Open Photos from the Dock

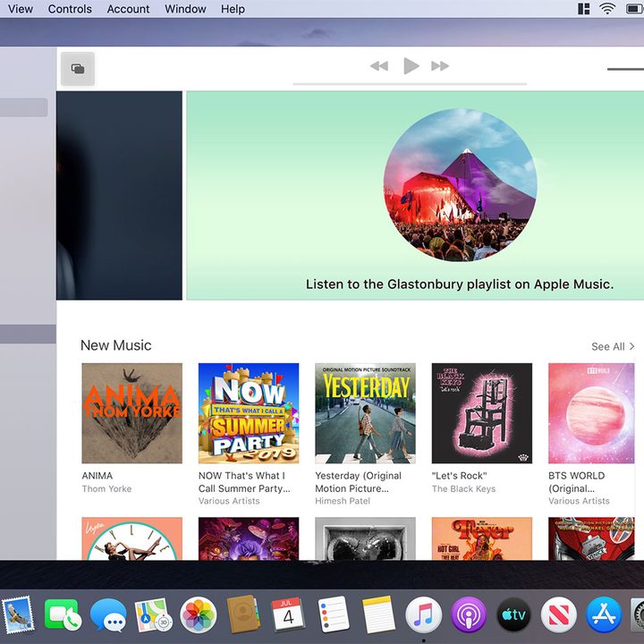pos(198,614)
